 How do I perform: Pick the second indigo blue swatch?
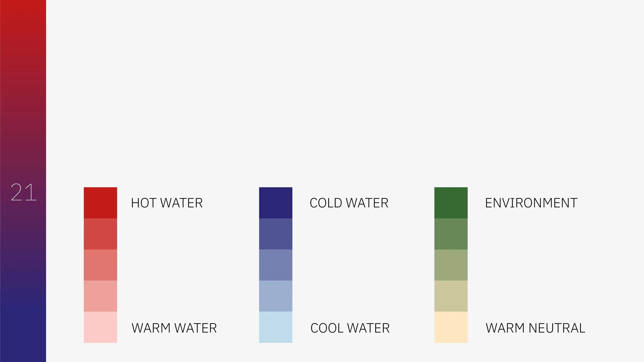coord(276,234)
